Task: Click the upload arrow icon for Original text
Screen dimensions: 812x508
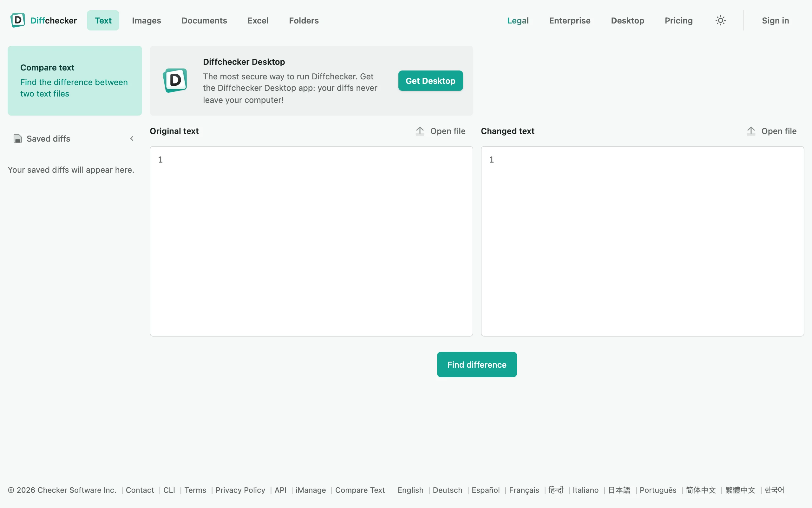Action: [420, 131]
